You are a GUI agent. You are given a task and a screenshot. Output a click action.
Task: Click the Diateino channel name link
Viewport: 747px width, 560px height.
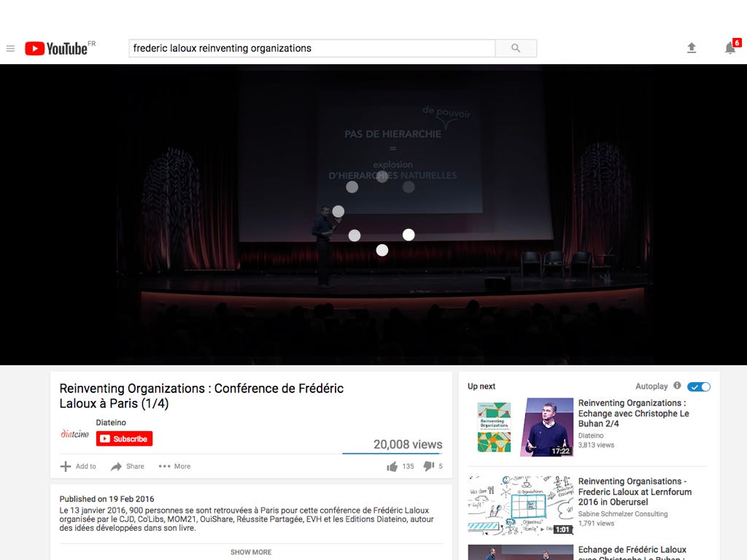click(x=111, y=422)
